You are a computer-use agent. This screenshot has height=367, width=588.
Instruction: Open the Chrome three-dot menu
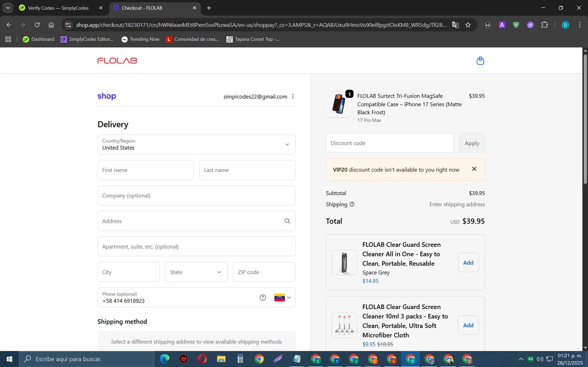click(x=579, y=25)
